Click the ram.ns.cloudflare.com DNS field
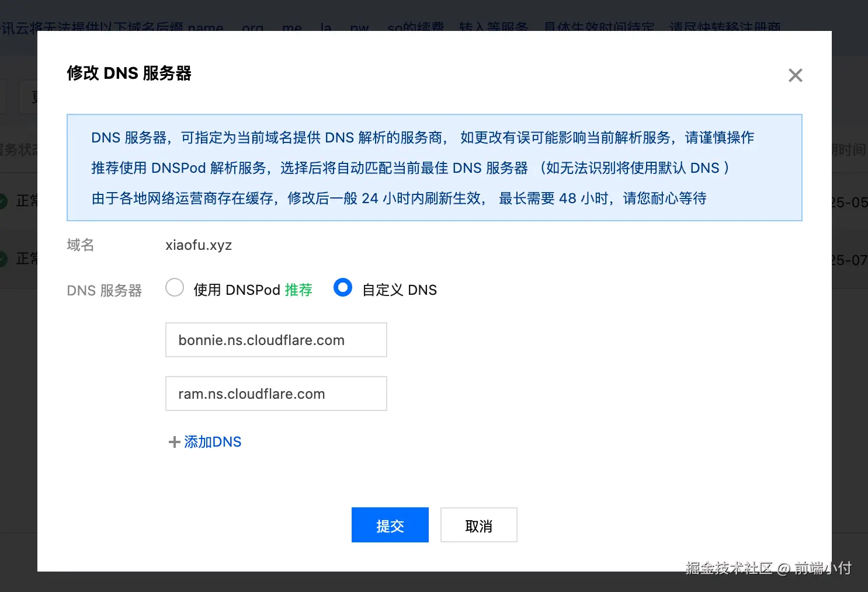 coord(276,393)
